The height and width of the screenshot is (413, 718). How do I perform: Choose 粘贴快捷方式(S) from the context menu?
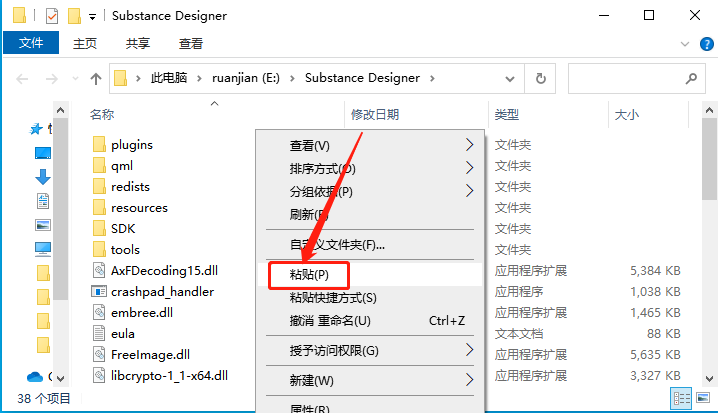point(370,298)
